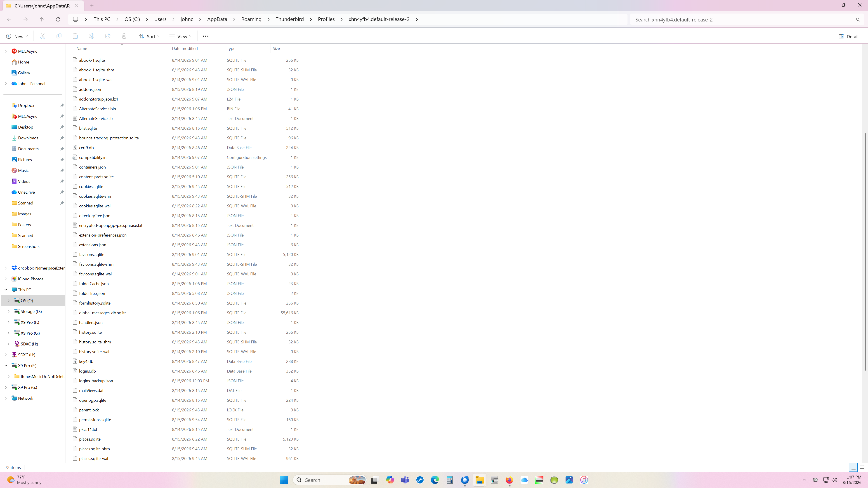Switch to details list view in status bar

[853, 467]
